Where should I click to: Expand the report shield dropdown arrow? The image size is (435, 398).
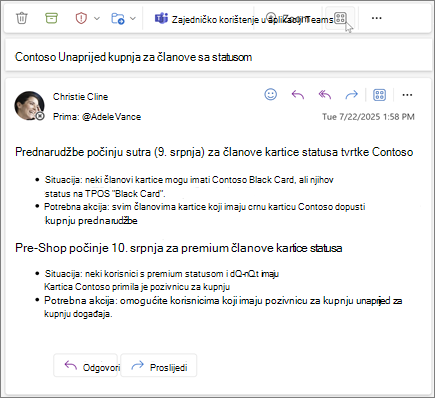coord(97,18)
